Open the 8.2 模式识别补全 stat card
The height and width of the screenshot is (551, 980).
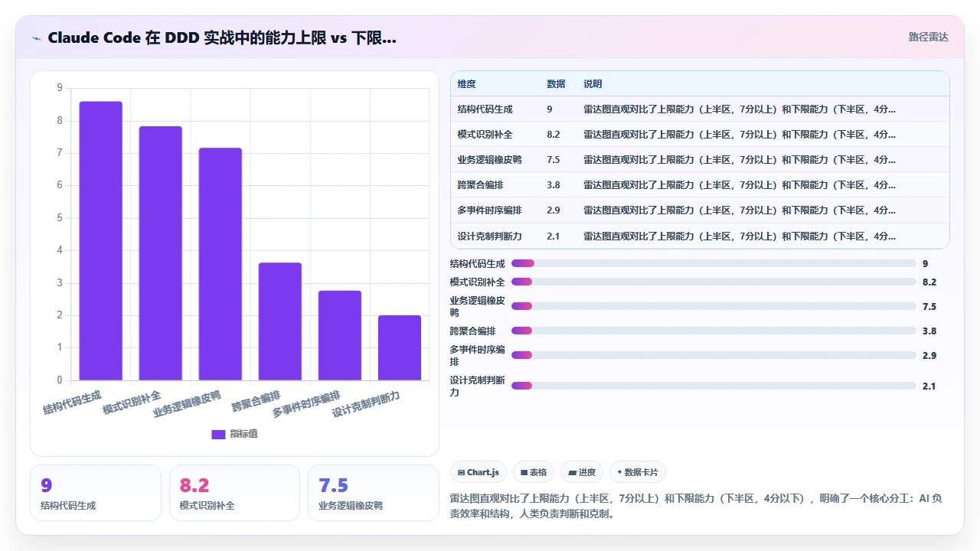pyautogui.click(x=234, y=493)
